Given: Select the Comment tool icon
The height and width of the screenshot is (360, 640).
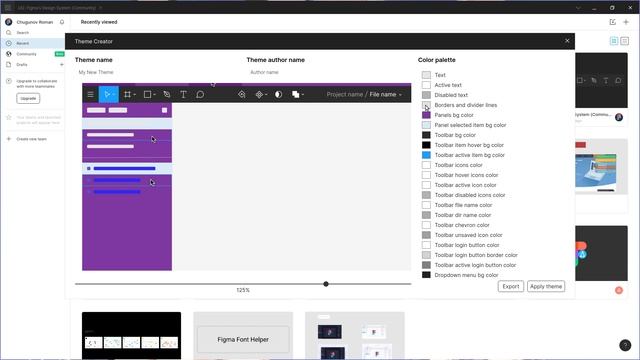Looking at the screenshot, I should pos(200,95).
